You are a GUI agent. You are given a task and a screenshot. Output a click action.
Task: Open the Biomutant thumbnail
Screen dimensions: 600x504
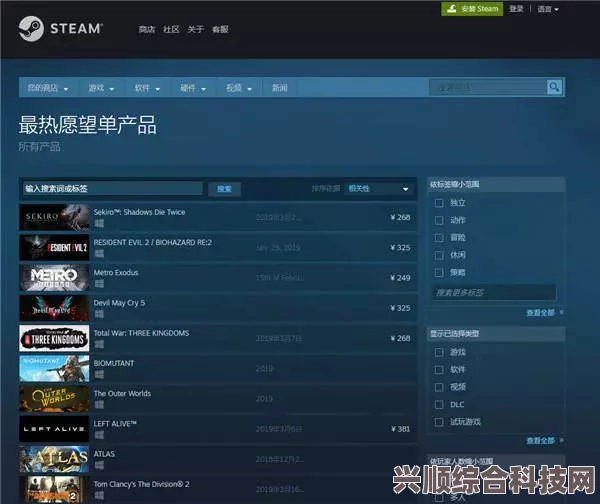point(54,368)
